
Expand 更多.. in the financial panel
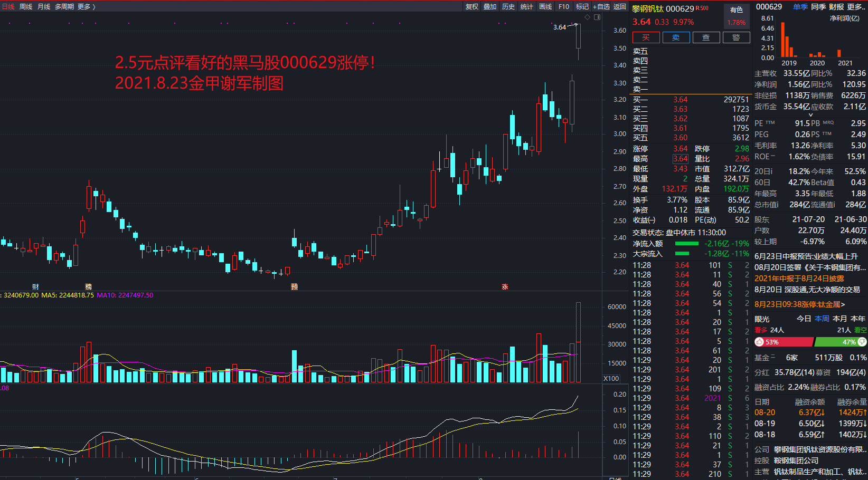tap(856, 7)
